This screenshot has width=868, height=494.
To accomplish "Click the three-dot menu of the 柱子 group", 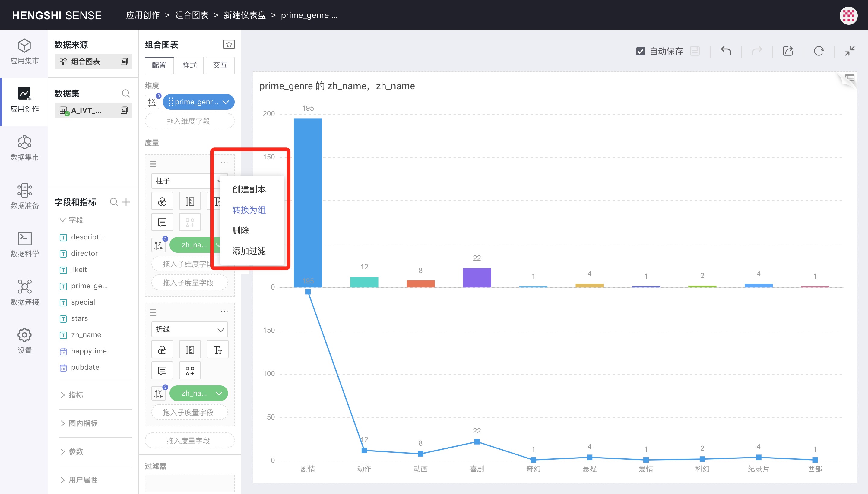I will tap(224, 163).
